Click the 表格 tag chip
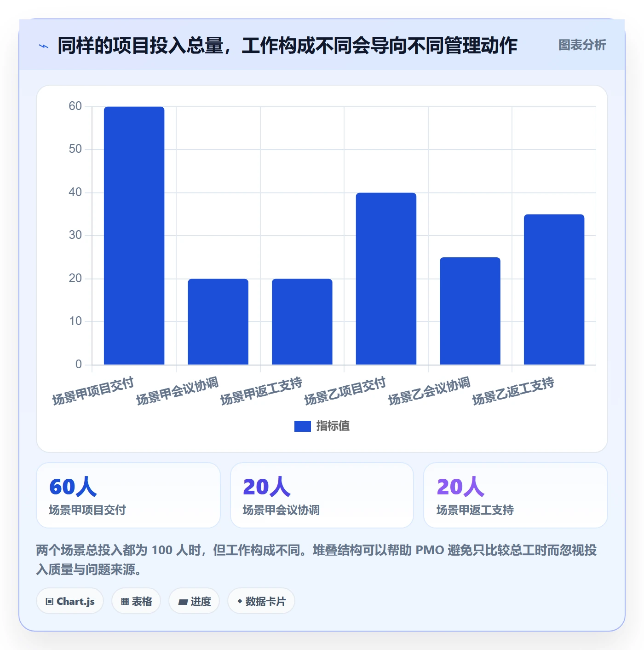The width and height of the screenshot is (644, 650). (136, 601)
